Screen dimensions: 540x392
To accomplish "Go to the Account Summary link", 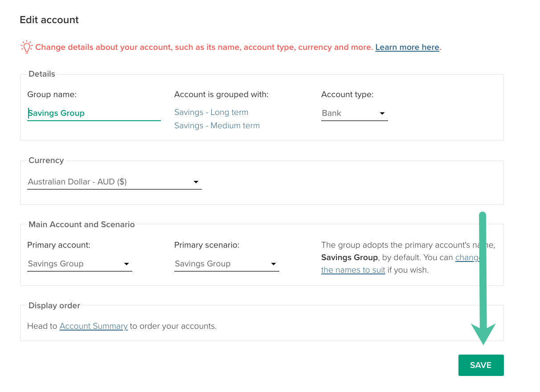I will click(x=94, y=326).
